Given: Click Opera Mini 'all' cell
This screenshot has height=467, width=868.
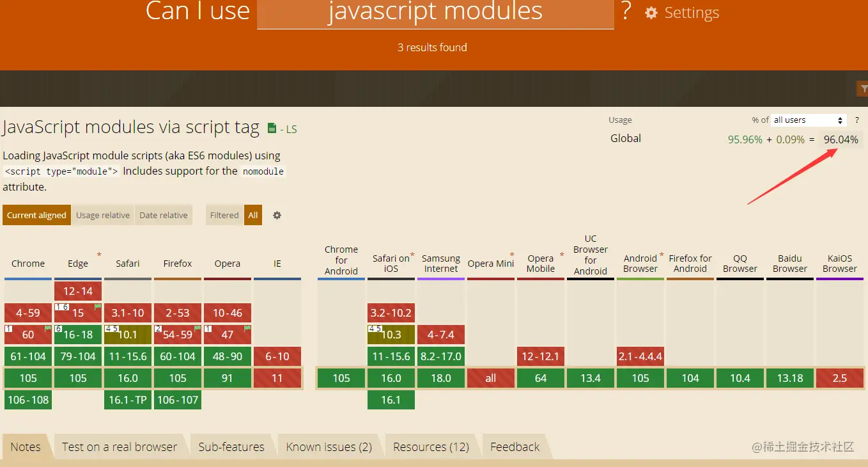Looking at the screenshot, I should (491, 378).
